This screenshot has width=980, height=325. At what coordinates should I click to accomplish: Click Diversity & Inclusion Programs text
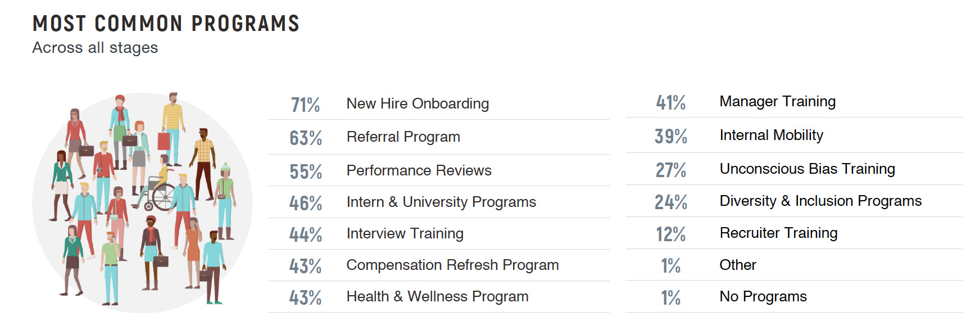[x=820, y=201]
